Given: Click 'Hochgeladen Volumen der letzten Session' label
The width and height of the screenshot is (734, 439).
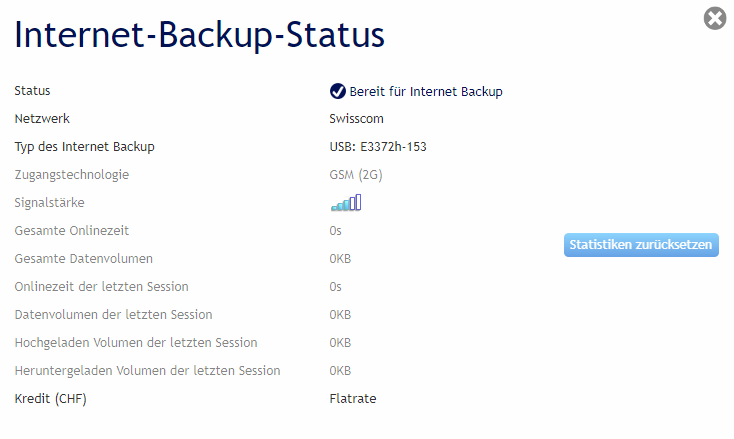Looking at the screenshot, I should point(136,343).
